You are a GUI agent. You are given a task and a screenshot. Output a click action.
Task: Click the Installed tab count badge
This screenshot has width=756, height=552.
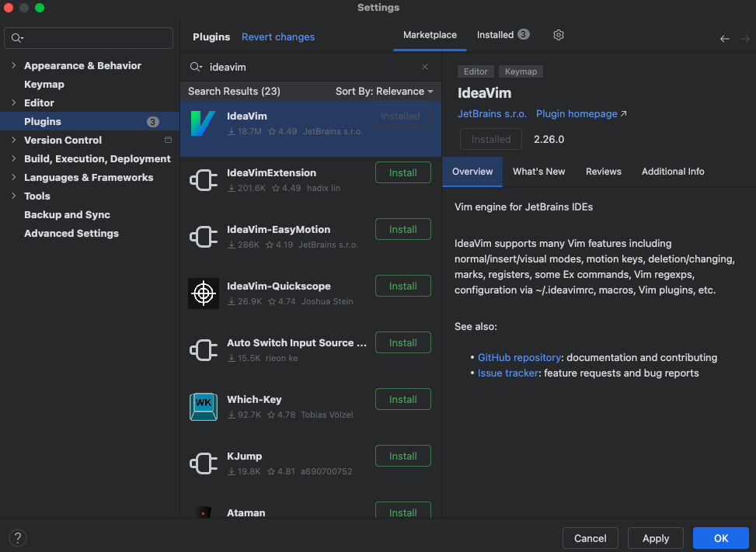(x=524, y=35)
